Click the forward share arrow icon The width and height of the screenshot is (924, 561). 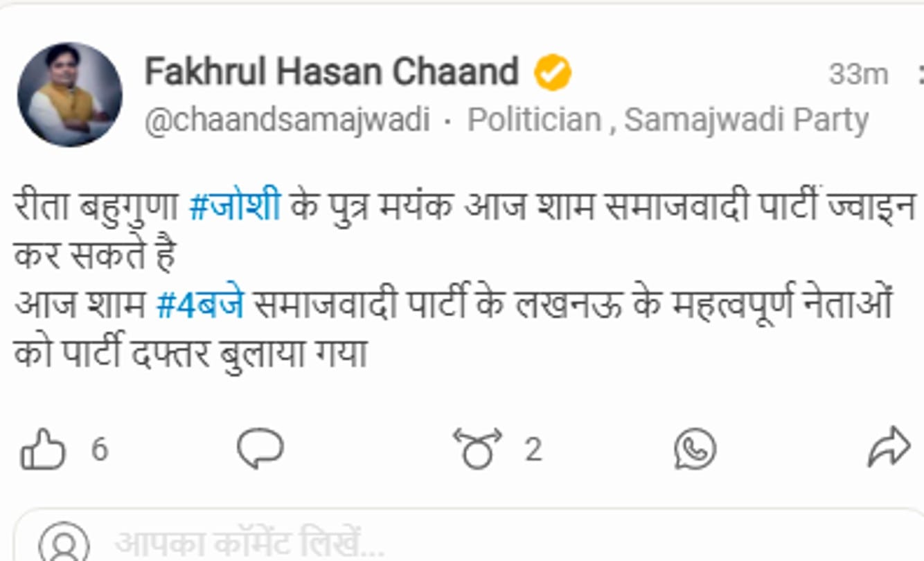889,447
